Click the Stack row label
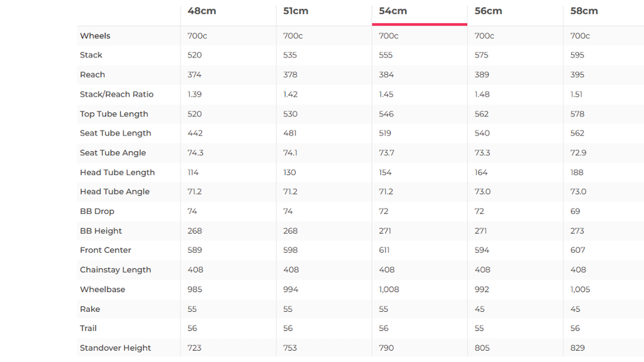The height and width of the screenshot is (362, 644). [91, 55]
